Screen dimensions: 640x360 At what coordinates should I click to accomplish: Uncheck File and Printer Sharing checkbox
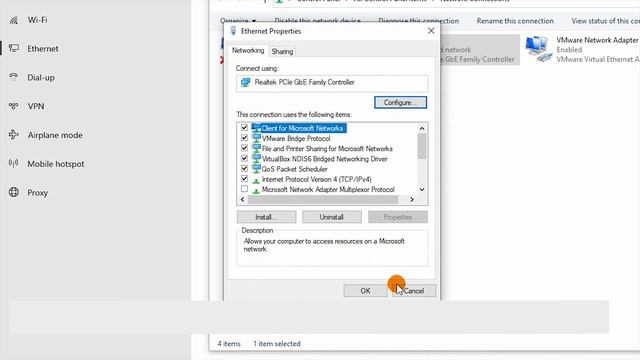coord(244,148)
